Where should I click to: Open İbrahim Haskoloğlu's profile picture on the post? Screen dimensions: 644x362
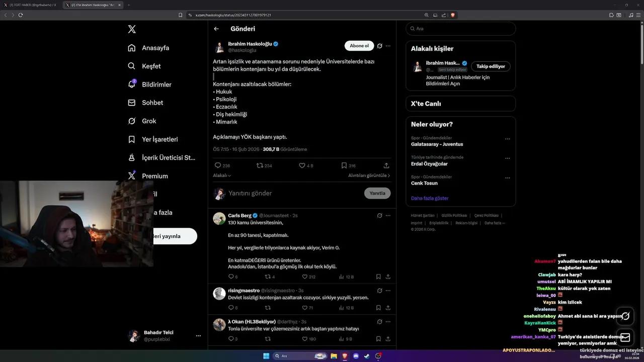coord(219,47)
